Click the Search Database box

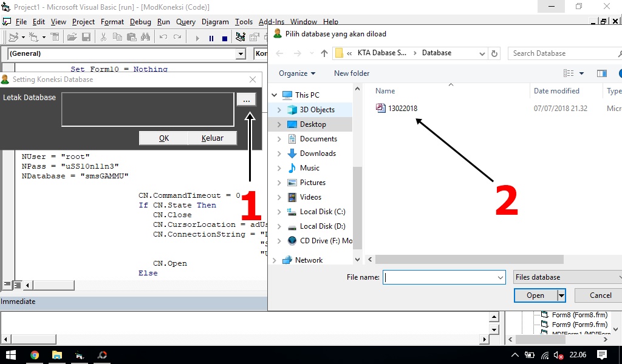point(564,53)
